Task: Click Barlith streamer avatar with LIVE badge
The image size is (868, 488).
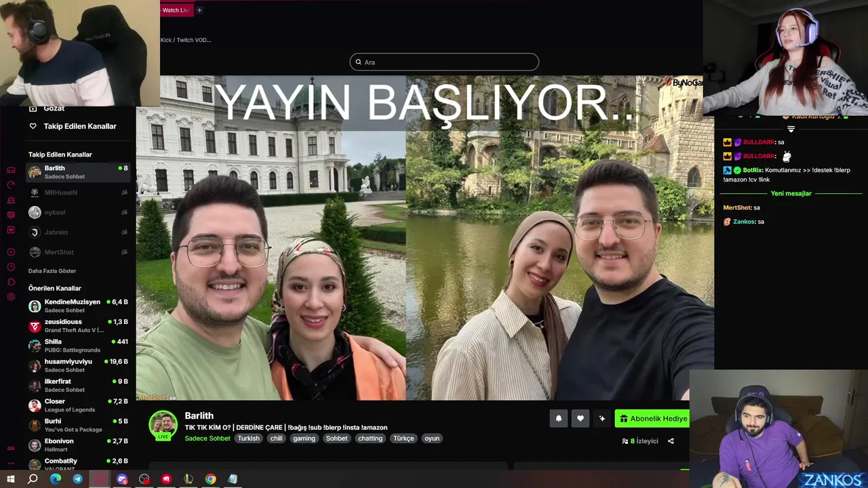Action: point(163,426)
